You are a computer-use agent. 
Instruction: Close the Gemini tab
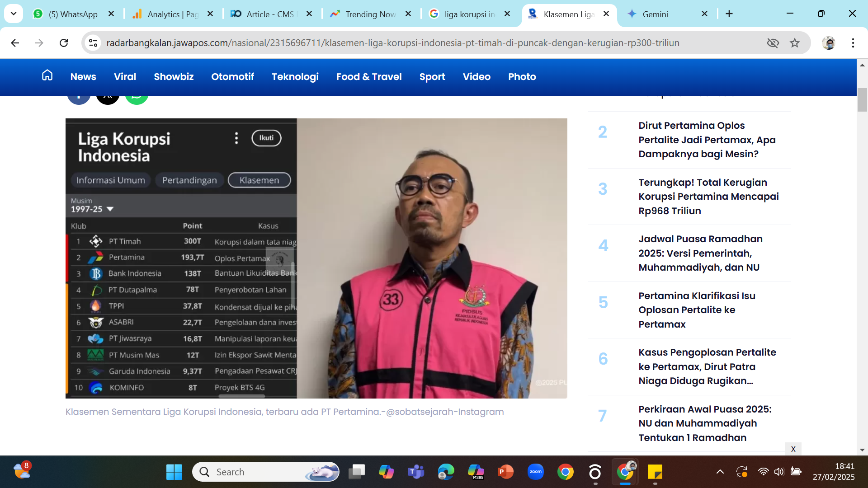pos(704,14)
